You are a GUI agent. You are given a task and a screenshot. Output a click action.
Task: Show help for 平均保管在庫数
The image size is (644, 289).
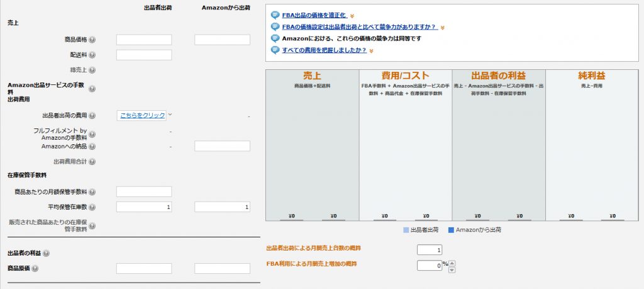click(92, 207)
